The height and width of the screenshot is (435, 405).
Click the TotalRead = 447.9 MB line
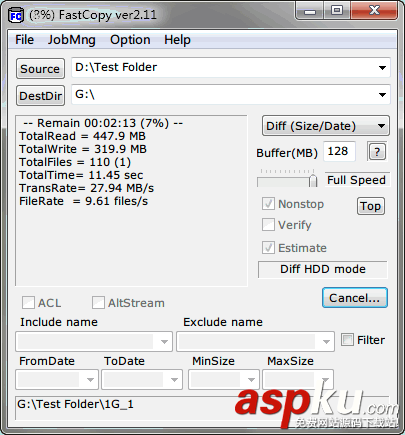click(82, 136)
